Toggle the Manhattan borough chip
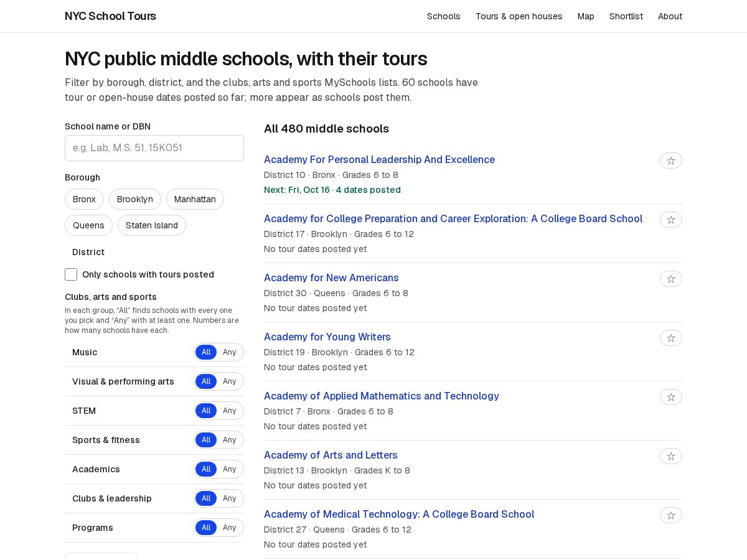This screenshot has height=560, width=747. point(195,199)
